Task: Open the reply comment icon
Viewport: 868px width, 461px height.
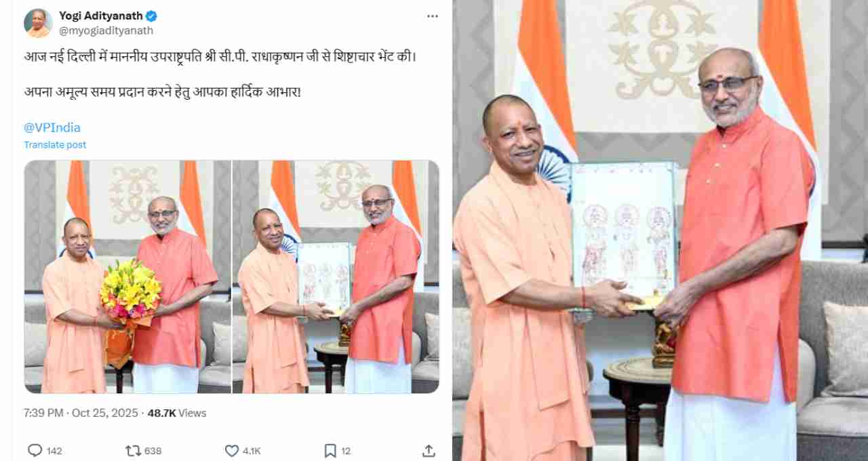Action: click(x=35, y=450)
